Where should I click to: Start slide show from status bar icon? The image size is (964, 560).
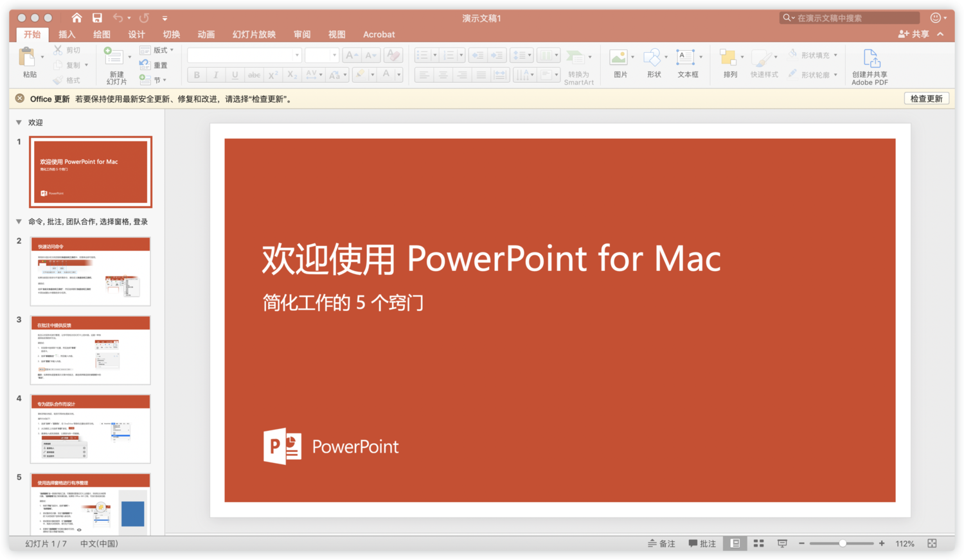click(x=782, y=543)
